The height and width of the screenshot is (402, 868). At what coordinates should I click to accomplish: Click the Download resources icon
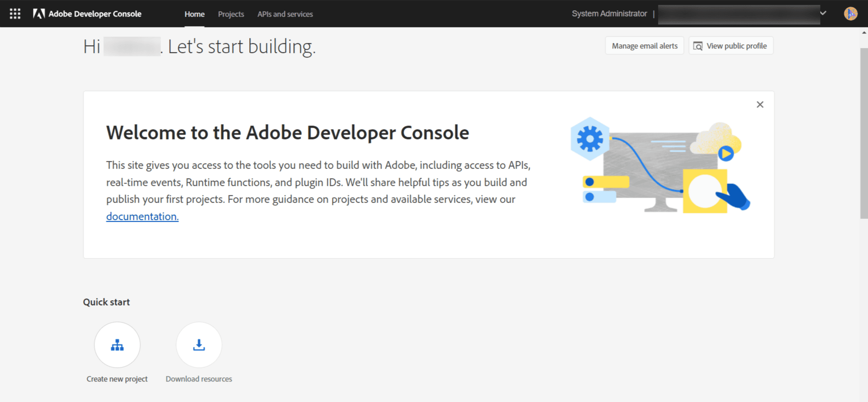click(x=199, y=345)
